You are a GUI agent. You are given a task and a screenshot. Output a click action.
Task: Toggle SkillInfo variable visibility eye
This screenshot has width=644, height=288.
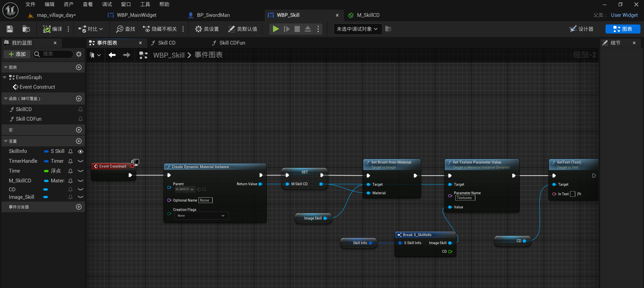coord(81,151)
